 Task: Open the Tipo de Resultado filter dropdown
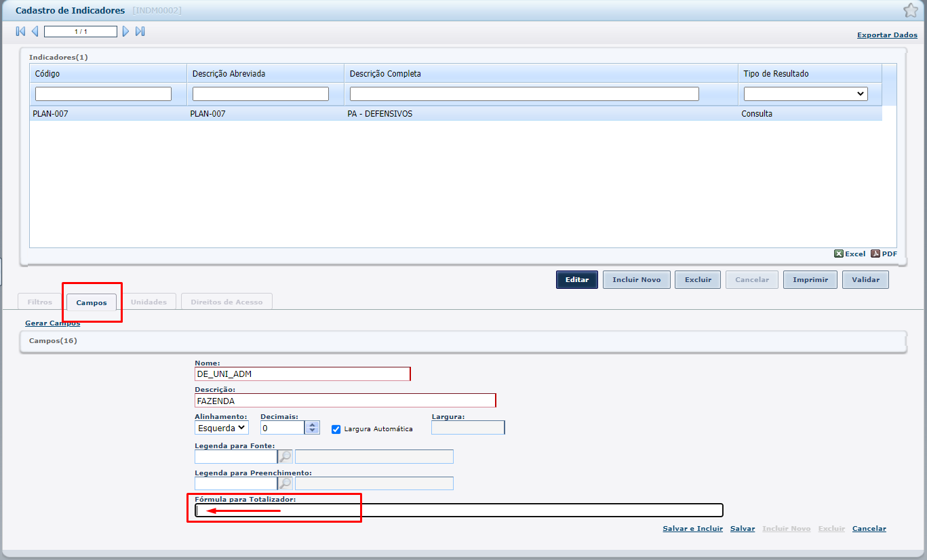coord(806,94)
